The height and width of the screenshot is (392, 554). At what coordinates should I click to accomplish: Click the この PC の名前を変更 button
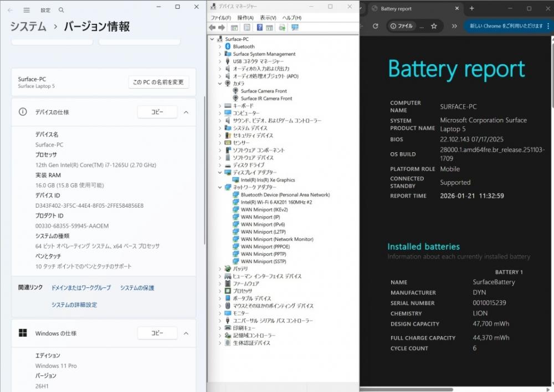158,82
